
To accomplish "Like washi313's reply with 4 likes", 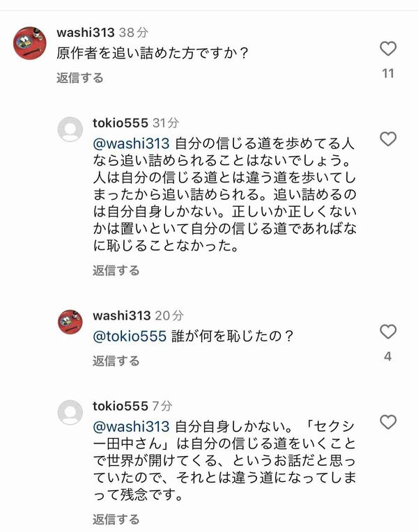I will (388, 331).
